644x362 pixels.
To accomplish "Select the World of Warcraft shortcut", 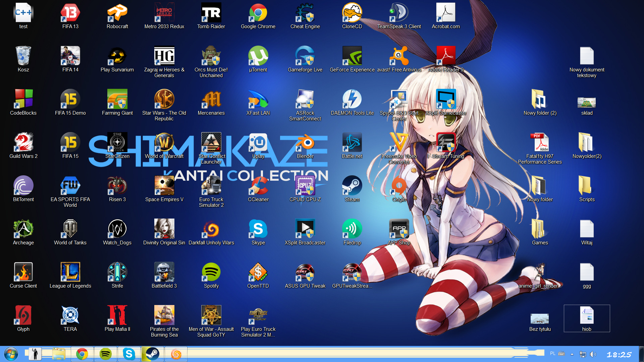I will pos(164,145).
